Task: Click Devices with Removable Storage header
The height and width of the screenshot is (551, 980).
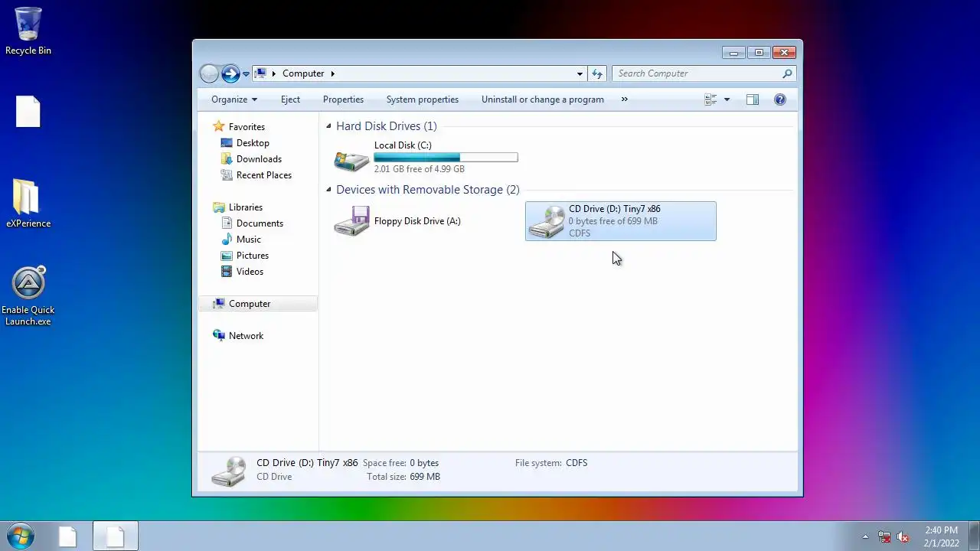Action: pyautogui.click(x=428, y=190)
